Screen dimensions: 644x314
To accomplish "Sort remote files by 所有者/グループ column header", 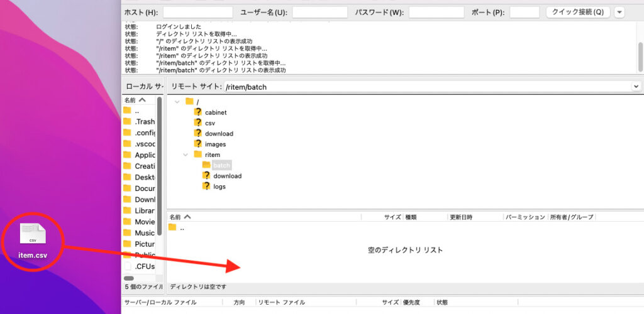I will 572,217.
